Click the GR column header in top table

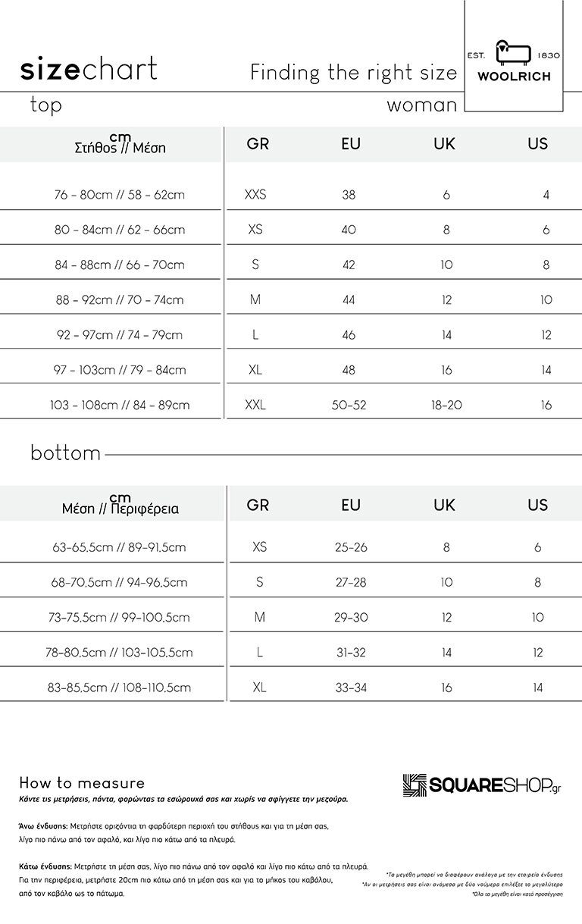pyautogui.click(x=258, y=144)
